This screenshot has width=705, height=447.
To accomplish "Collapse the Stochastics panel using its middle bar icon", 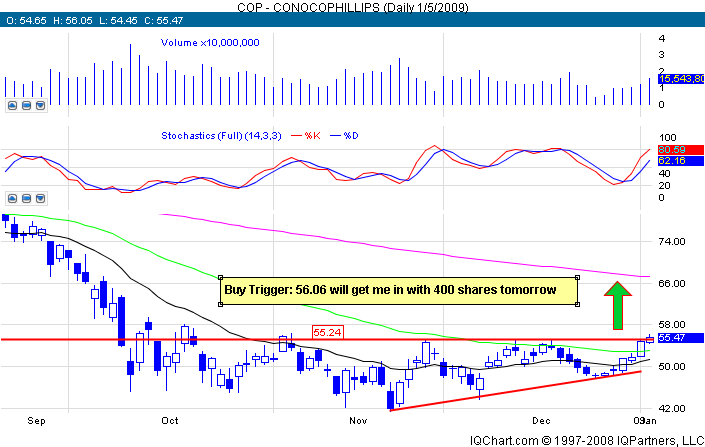I will pyautogui.click(x=27, y=198).
